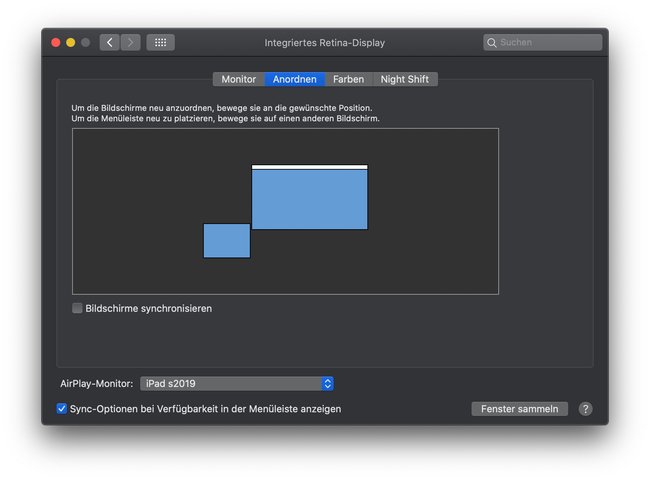Open the AirPlay-Monitor dropdown iPad s2019

[237, 383]
